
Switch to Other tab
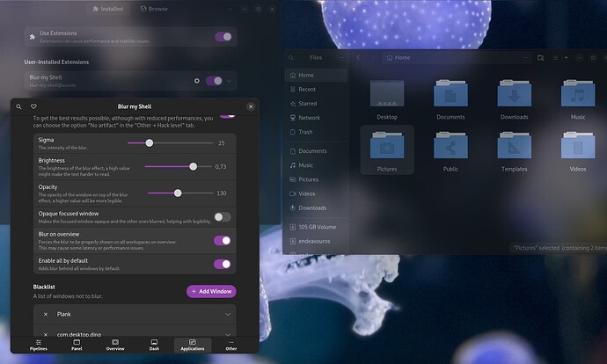point(231,345)
